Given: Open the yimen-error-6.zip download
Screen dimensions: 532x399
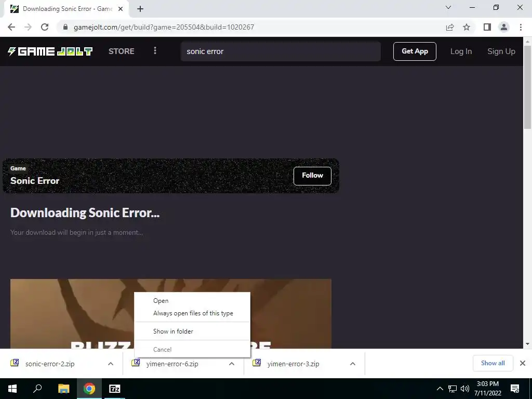Looking at the screenshot, I should [172, 364].
